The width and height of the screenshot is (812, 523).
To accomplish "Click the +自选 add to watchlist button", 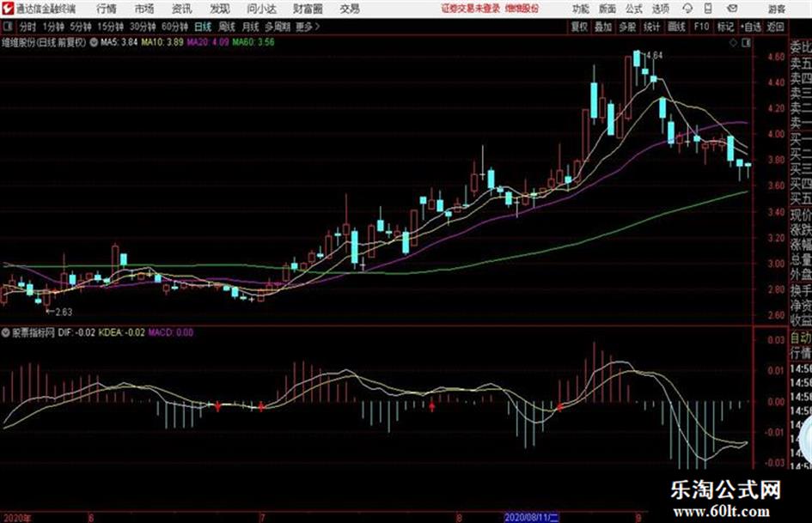I will click(750, 27).
